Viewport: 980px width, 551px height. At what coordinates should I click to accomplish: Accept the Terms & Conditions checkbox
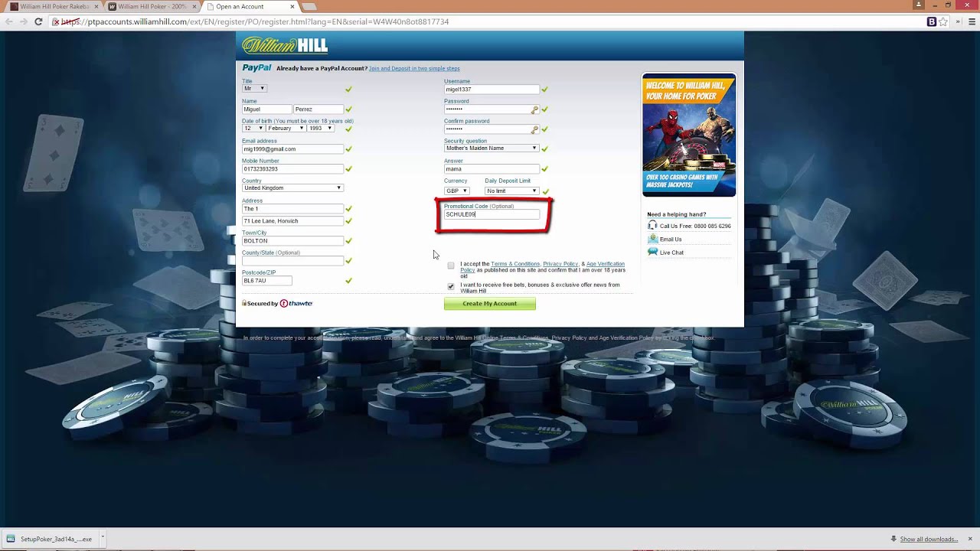(450, 266)
